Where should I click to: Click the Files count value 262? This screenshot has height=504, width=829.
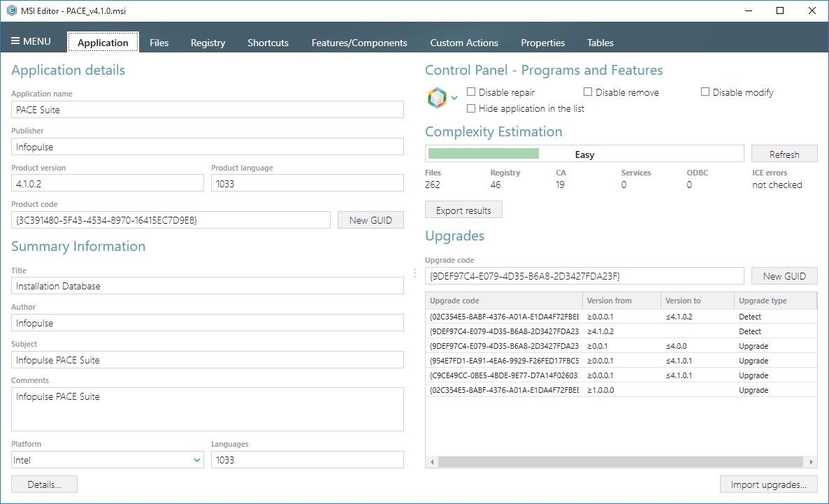point(433,185)
